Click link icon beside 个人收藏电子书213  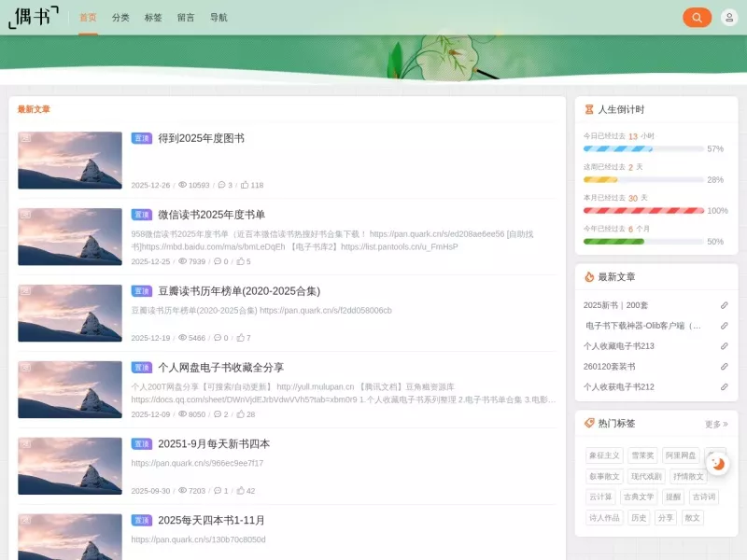[725, 346]
